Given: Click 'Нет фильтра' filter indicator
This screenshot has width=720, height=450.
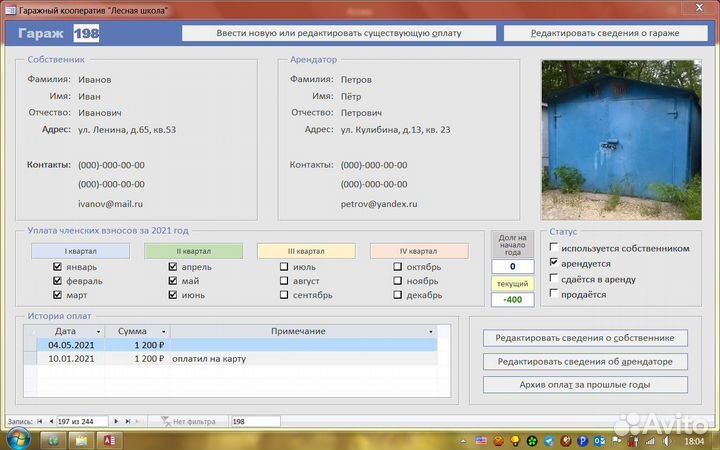Looking at the screenshot, I should 187,422.
